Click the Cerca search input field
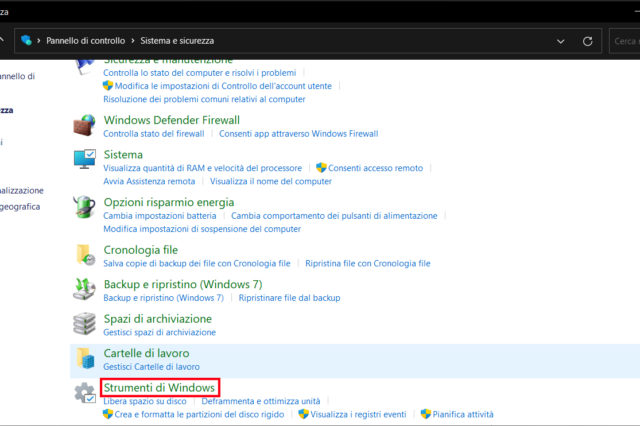Image resolution: width=640 pixels, height=426 pixels. click(626, 41)
